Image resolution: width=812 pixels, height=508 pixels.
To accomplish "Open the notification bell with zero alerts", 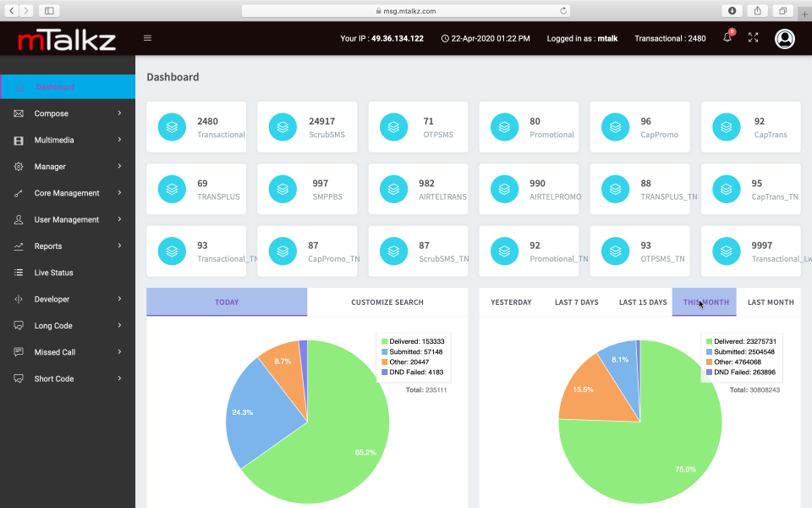I will [x=727, y=38].
